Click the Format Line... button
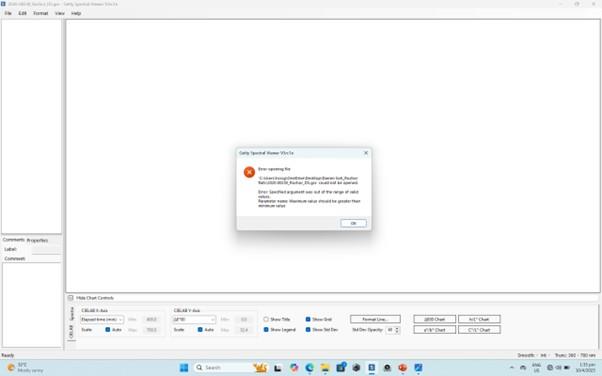The width and height of the screenshot is (602, 376). [x=375, y=319]
